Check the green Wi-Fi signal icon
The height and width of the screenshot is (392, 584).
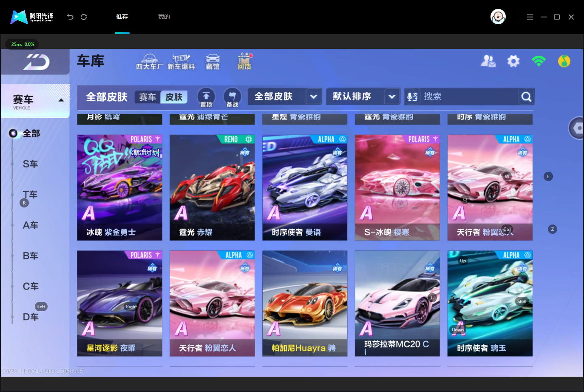click(539, 61)
